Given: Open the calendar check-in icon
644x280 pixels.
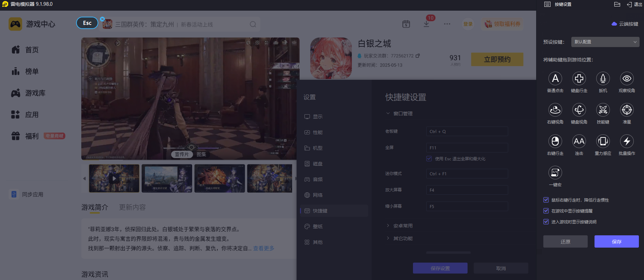Looking at the screenshot, I should 406,24.
